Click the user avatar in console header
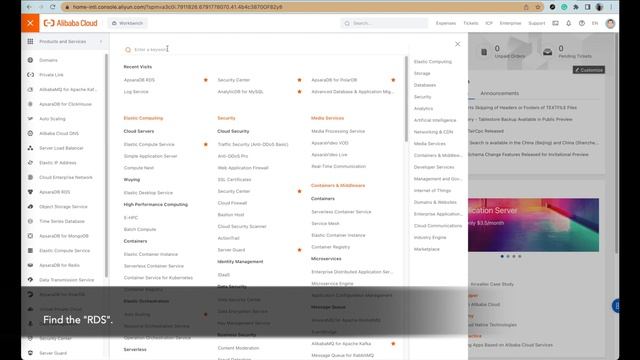 coord(610,24)
